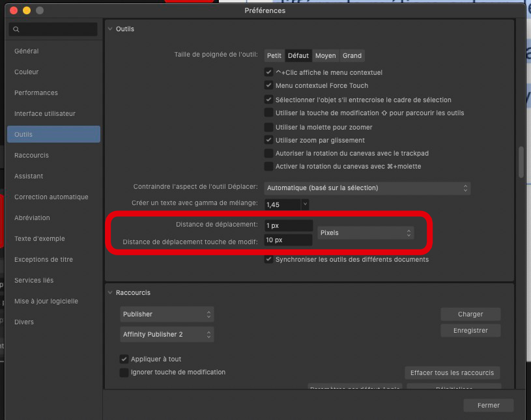Go to the Assistant section
531x420 pixels.
29,176
